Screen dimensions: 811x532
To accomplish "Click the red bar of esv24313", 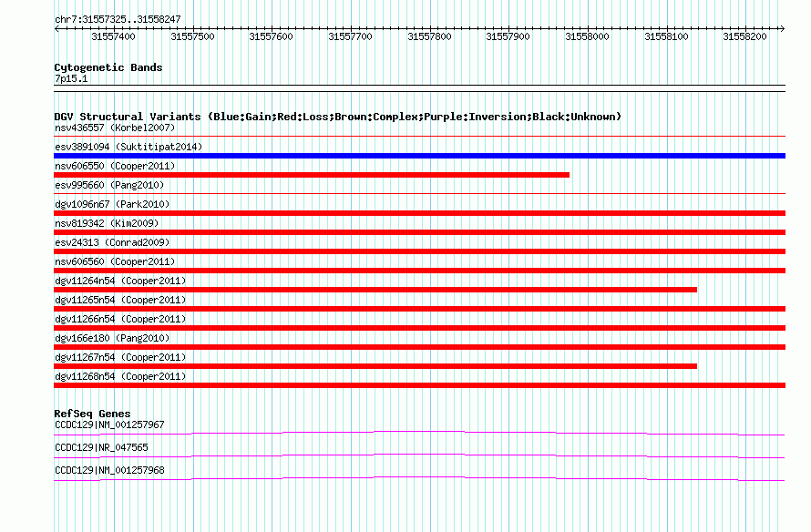I will (x=419, y=251).
